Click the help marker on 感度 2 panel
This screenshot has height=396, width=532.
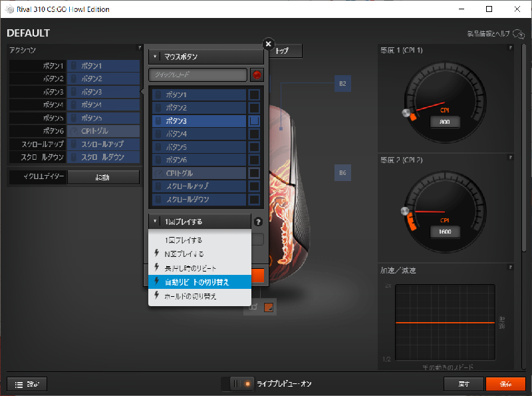[510, 157]
